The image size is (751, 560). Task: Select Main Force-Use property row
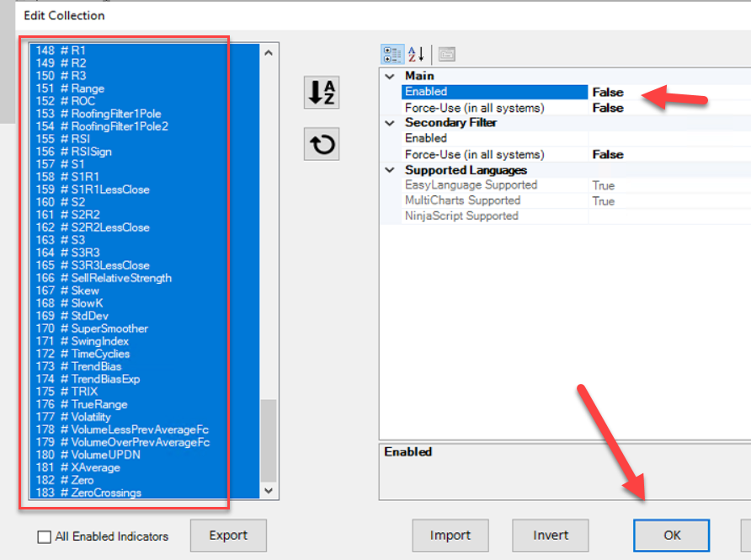click(474, 108)
